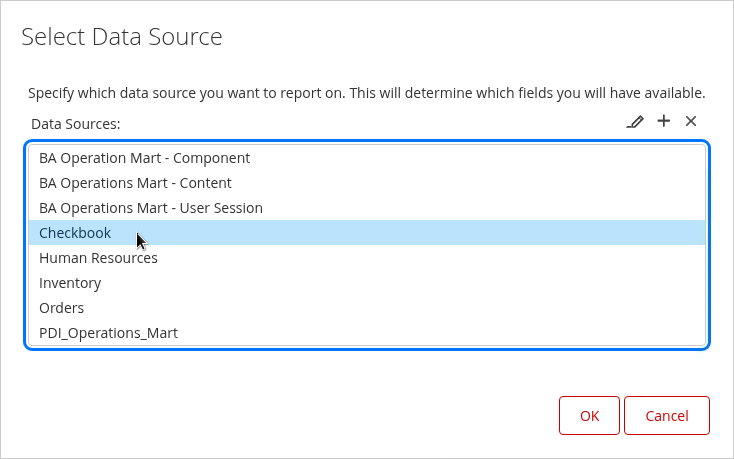The height and width of the screenshot is (459, 734).
Task: Click the remove data source X icon
Action: click(691, 121)
